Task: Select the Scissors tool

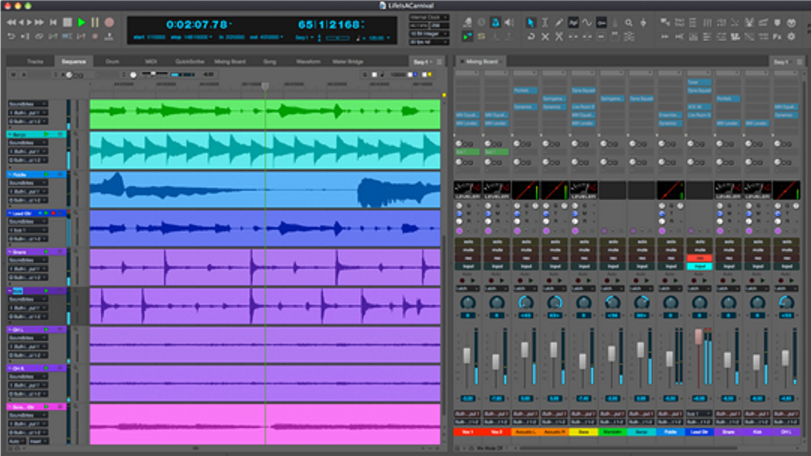Action: [559, 37]
